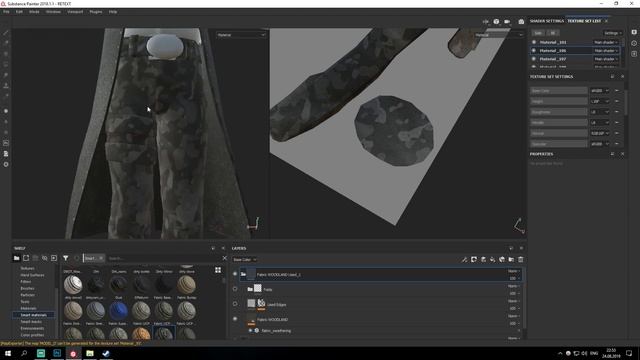
Task: Click the shelf filter funnel icon
Action: 65,258
